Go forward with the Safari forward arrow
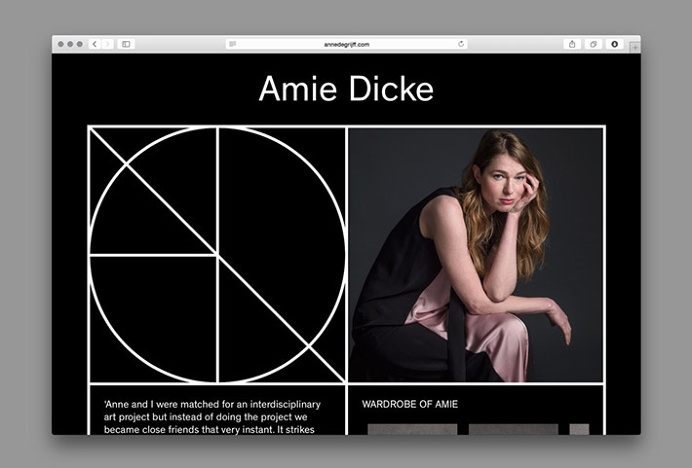692x468 pixels. tap(107, 44)
